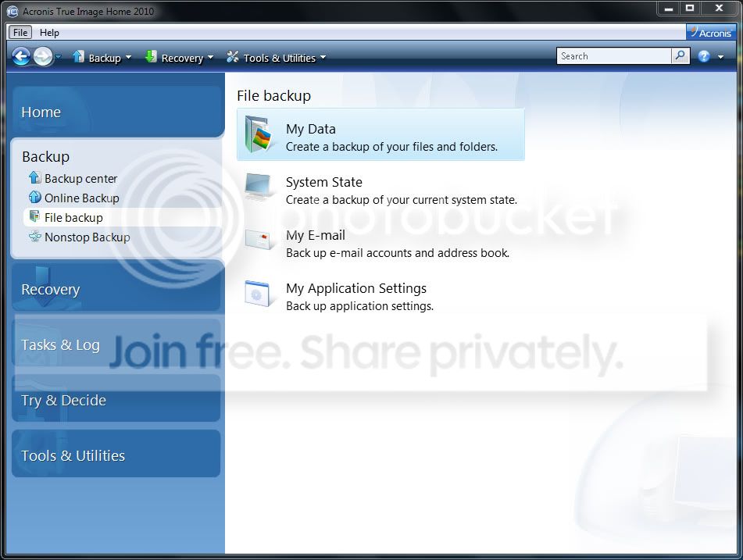
Task: Click 'Create a backup of your files and folders.'
Action: 391,147
